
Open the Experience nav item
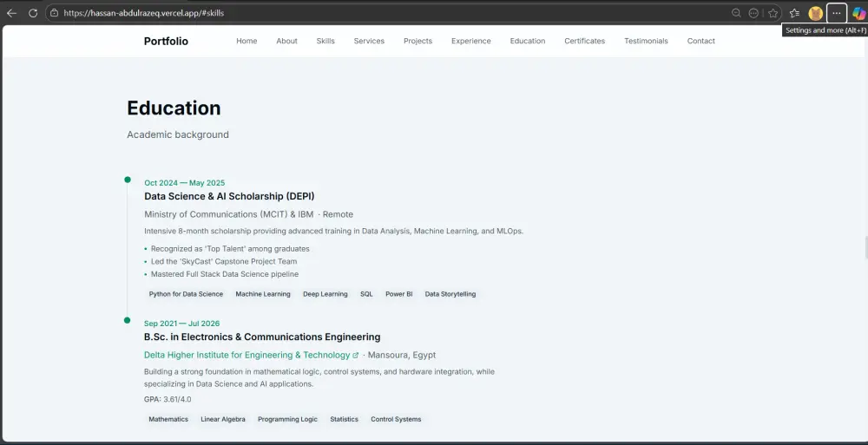coord(471,41)
